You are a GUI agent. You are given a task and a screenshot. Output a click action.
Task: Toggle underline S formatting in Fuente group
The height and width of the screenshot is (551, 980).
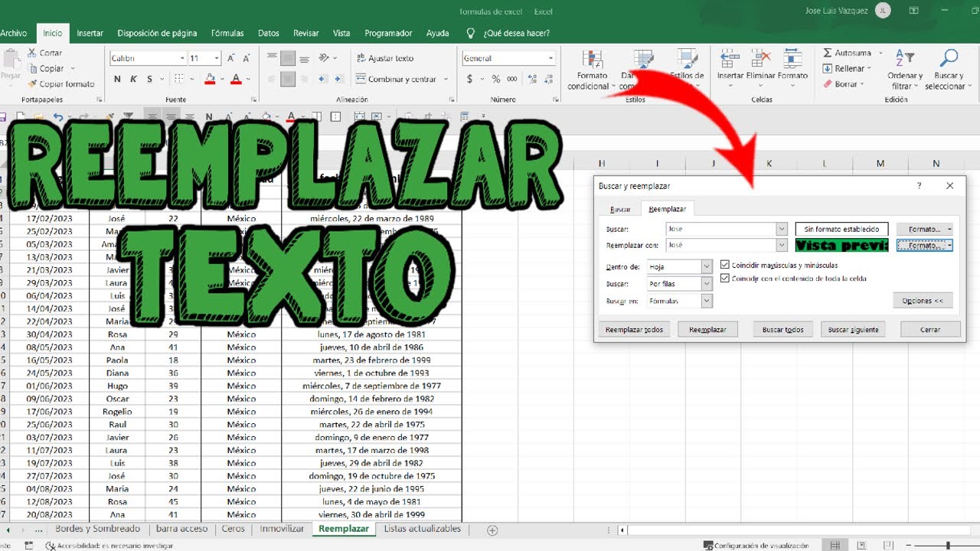click(x=150, y=79)
